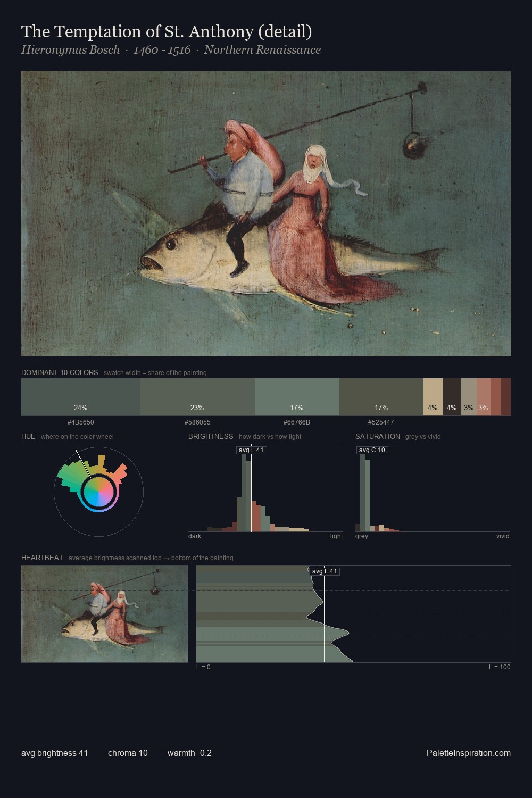Click the chroma 10 footer stat

[128, 753]
